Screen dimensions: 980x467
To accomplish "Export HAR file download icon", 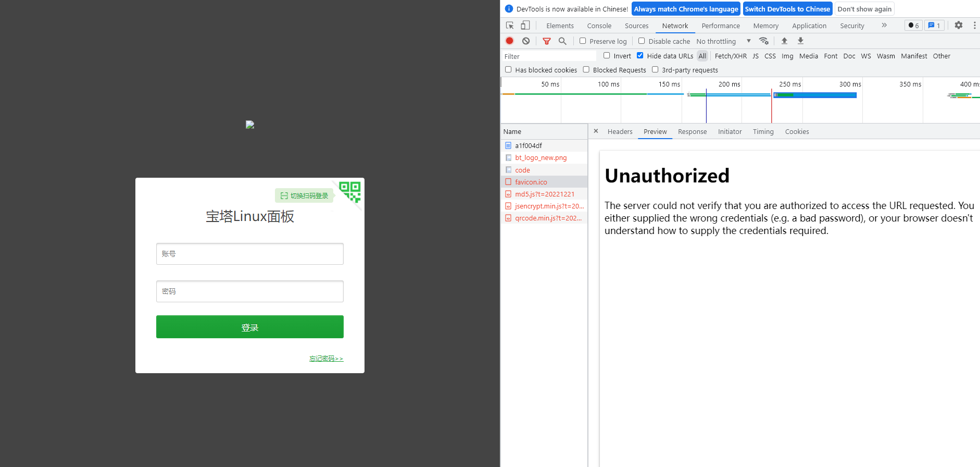I will coord(801,41).
